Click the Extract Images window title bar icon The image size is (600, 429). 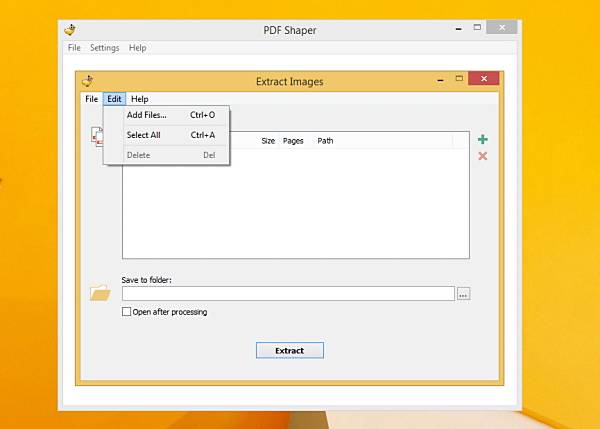[88, 81]
